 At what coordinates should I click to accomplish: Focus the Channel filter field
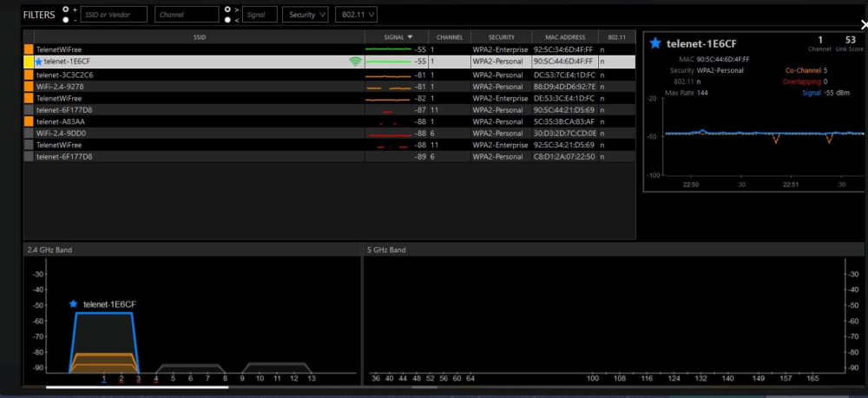[187, 15]
